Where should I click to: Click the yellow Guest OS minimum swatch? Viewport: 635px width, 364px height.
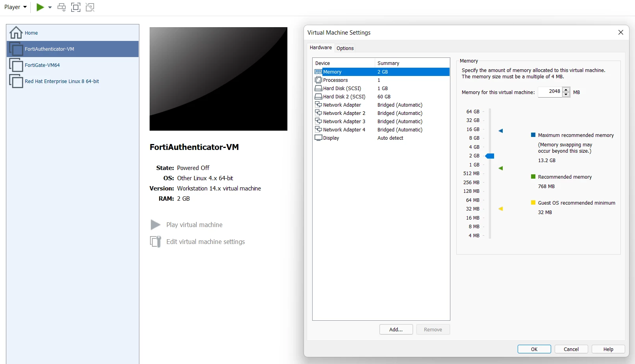click(533, 203)
